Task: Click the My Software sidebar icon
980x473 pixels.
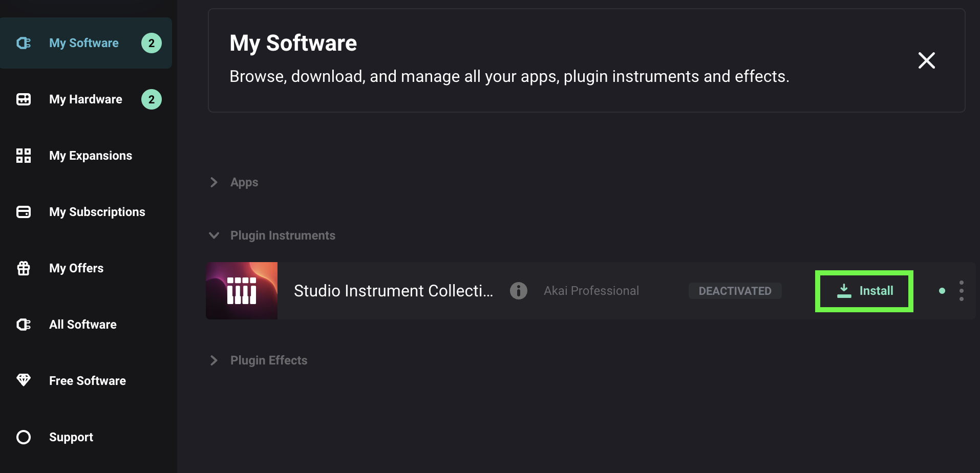Action: (x=24, y=43)
